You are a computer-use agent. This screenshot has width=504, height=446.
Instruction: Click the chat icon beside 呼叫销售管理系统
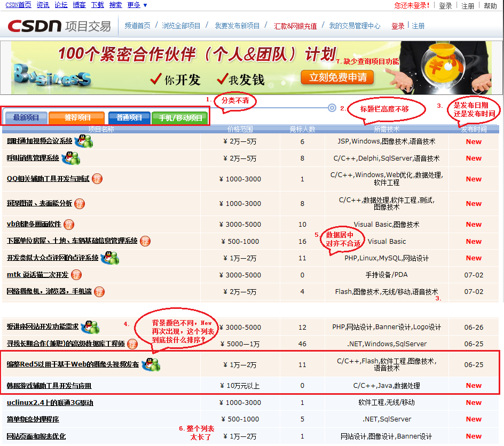coord(70,158)
